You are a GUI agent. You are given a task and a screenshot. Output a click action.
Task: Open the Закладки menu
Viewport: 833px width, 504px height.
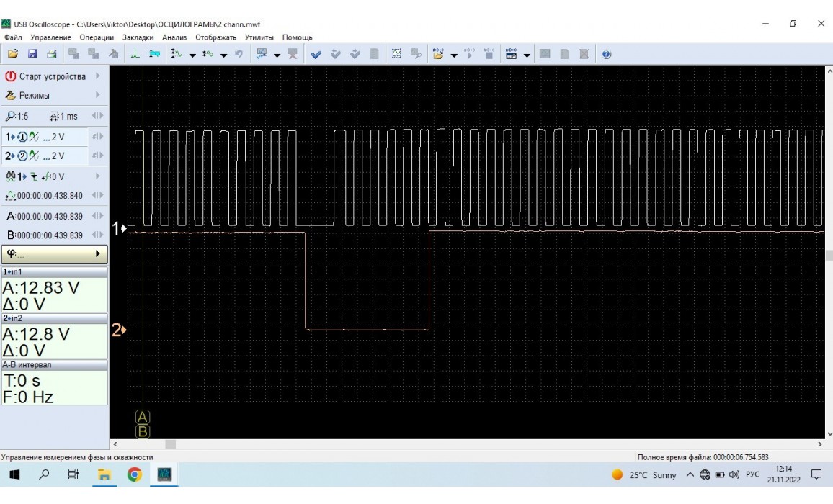click(138, 37)
